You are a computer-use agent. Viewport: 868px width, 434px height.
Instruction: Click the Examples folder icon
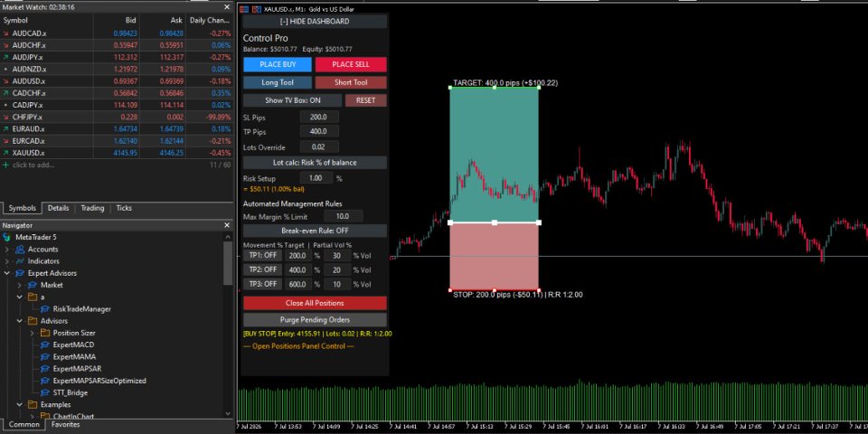tap(33, 405)
